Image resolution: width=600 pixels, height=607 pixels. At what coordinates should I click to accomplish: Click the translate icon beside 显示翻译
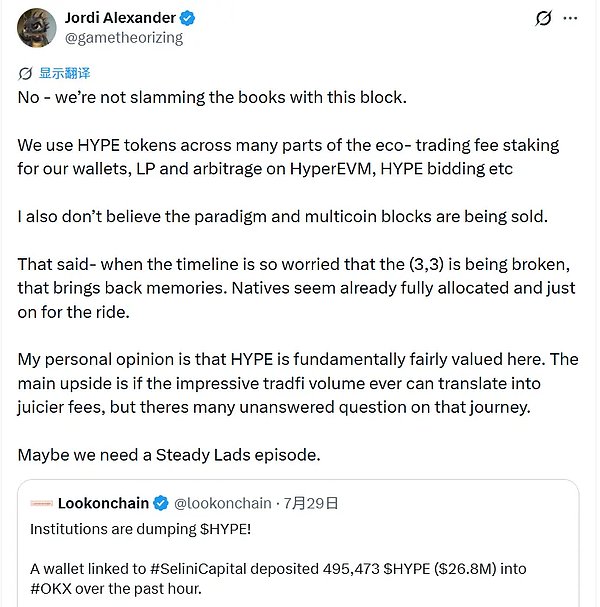pos(25,73)
